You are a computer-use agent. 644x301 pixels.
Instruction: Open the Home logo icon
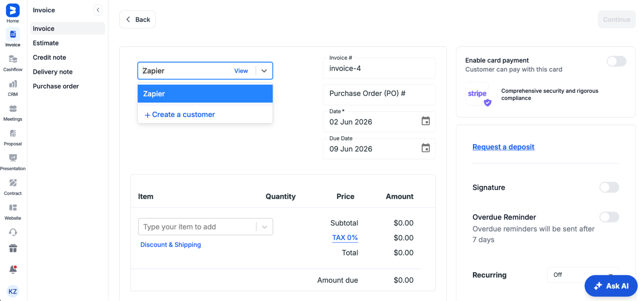tap(13, 10)
